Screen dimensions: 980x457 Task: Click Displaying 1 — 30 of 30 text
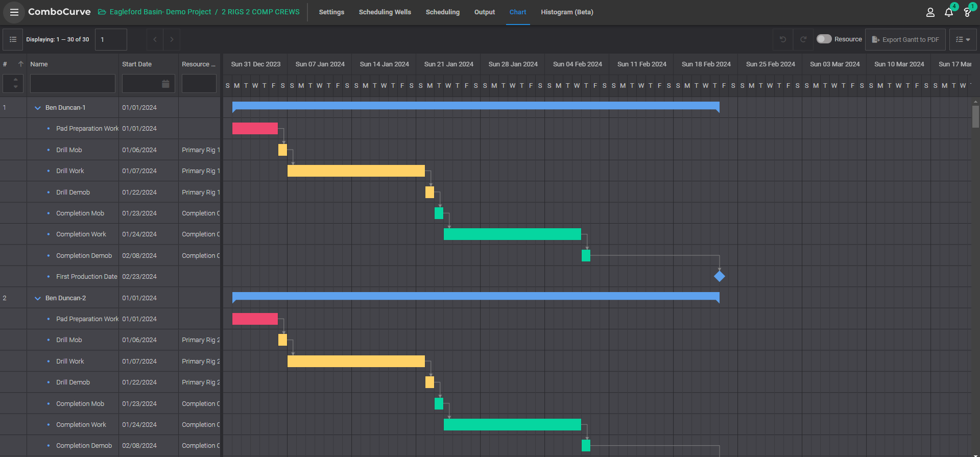pos(58,39)
